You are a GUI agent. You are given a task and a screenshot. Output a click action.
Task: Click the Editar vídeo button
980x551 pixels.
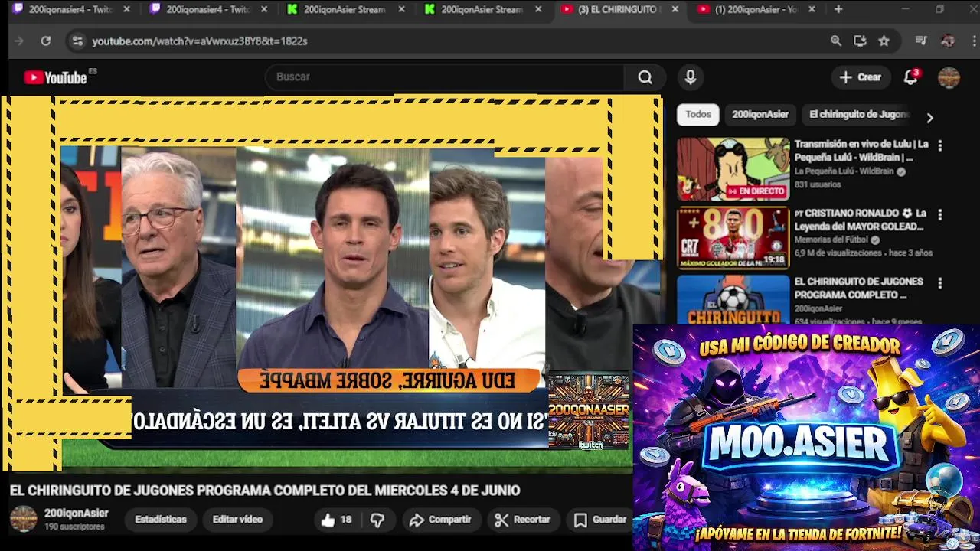tap(237, 520)
